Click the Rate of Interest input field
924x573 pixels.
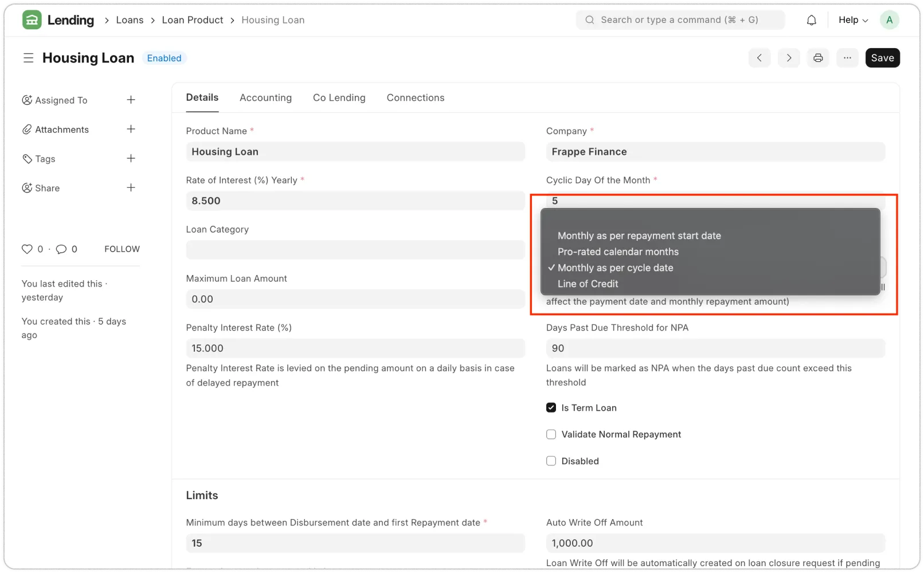point(355,201)
